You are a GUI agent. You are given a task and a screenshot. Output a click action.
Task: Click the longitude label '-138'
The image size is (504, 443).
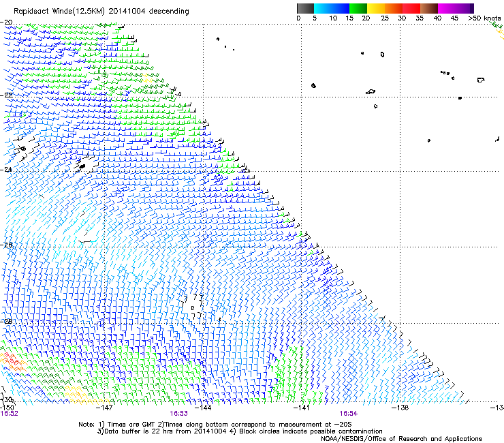[x=400, y=408]
